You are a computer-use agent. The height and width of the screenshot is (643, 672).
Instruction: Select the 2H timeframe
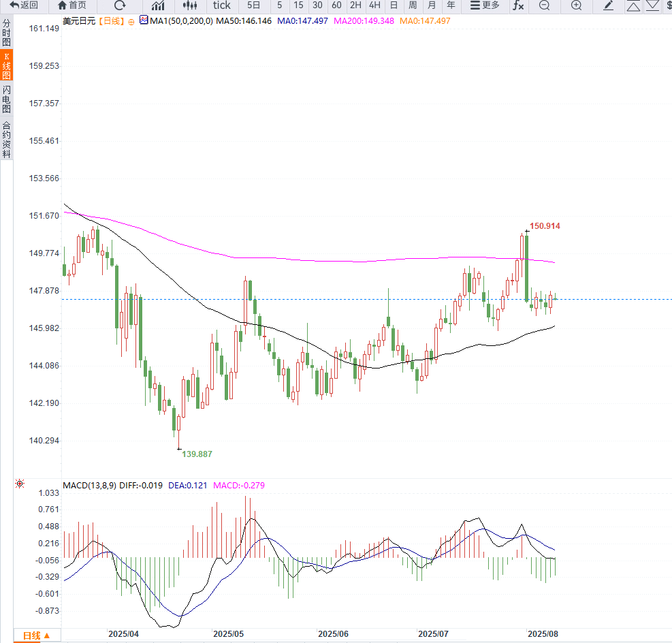(x=355, y=5)
